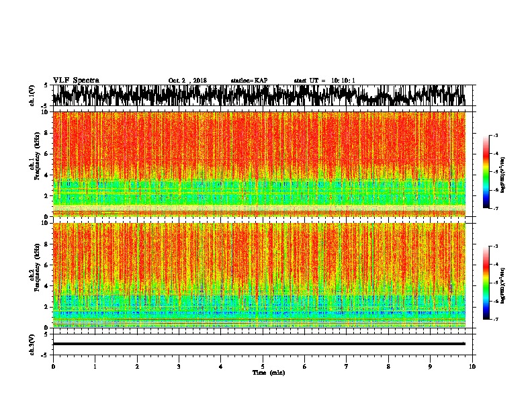Screen dimensions: 532x411
Task: Click the time-axis tick label "0"
Action: pos(53,367)
